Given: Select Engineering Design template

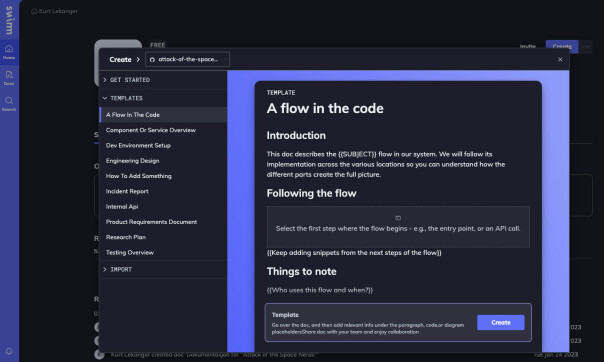Looking at the screenshot, I should (x=163, y=161).
